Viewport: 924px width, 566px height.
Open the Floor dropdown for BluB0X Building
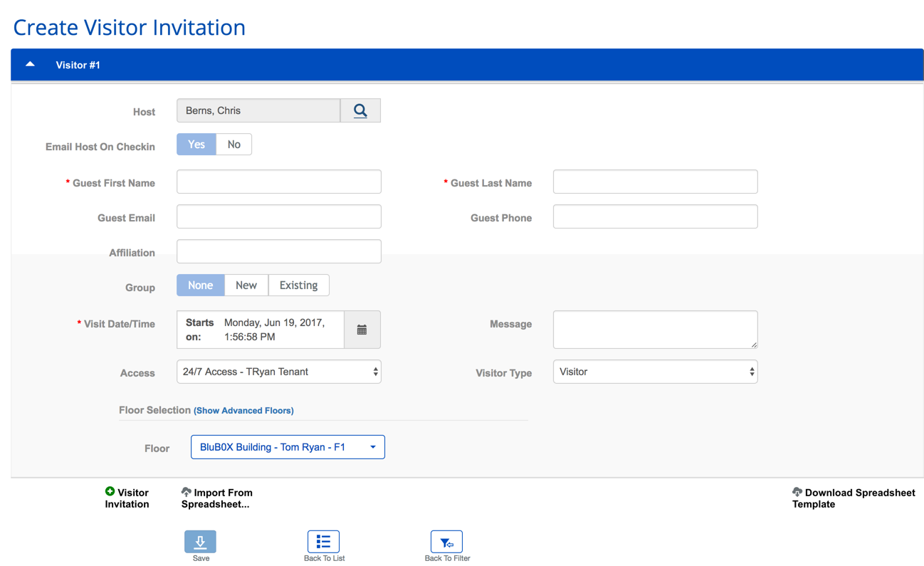[x=288, y=446]
